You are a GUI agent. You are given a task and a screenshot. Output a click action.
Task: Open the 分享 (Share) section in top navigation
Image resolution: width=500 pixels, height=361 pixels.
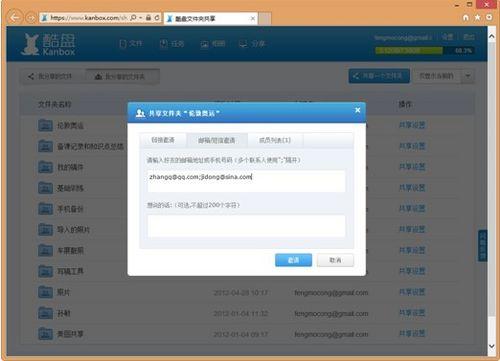(252, 44)
